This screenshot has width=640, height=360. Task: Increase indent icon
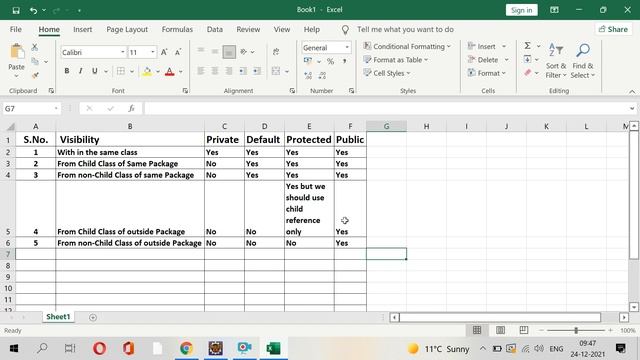[257, 71]
